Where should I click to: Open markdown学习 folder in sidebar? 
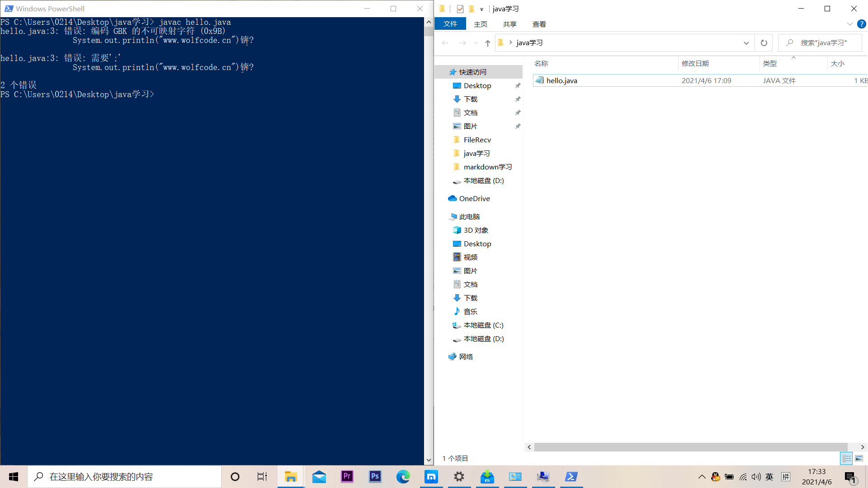[487, 167]
